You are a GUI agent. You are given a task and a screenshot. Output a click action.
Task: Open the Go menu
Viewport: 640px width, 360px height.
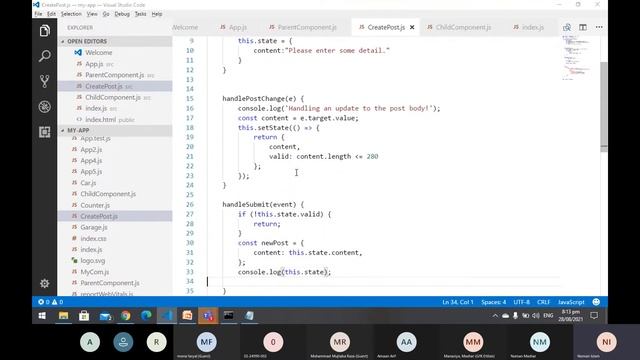click(106, 14)
